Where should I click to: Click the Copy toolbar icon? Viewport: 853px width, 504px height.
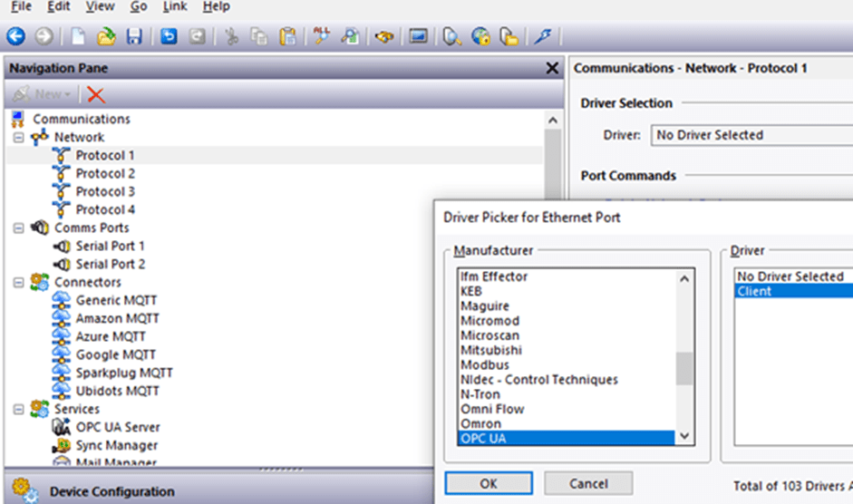259,36
